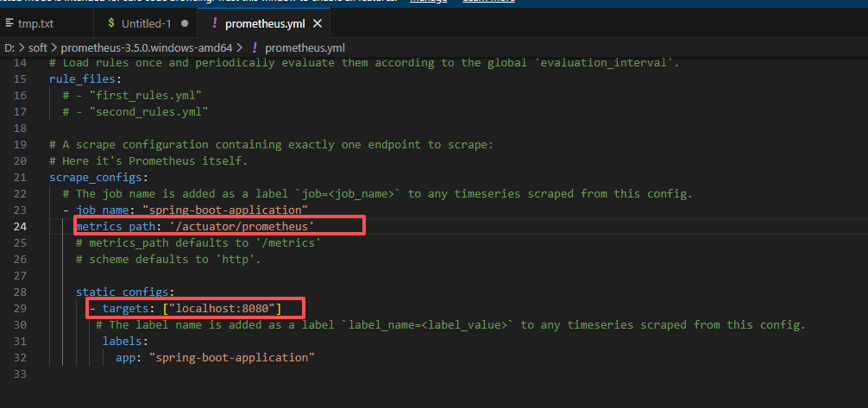Click the targets key on line 29

[x=126, y=308]
